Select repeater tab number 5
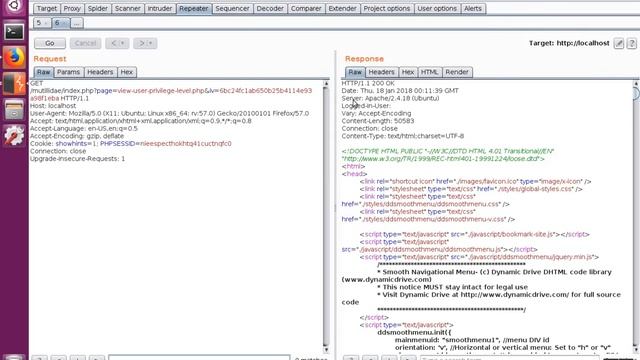 click(39, 23)
